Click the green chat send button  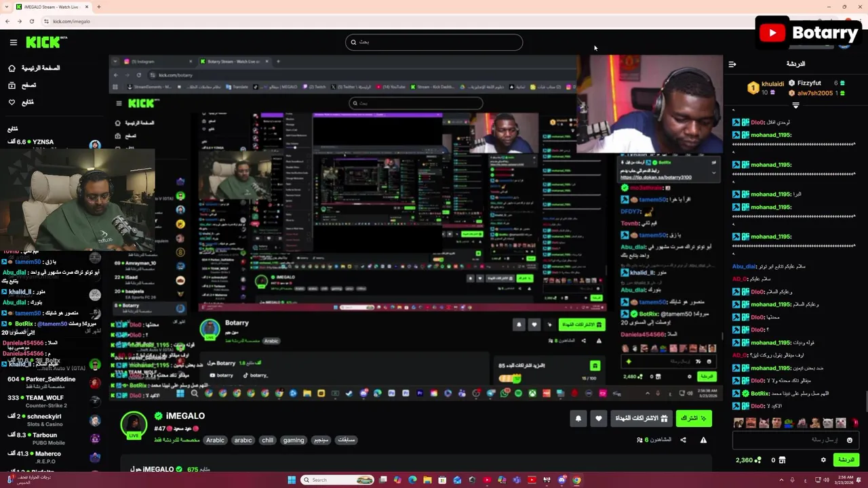(x=846, y=460)
